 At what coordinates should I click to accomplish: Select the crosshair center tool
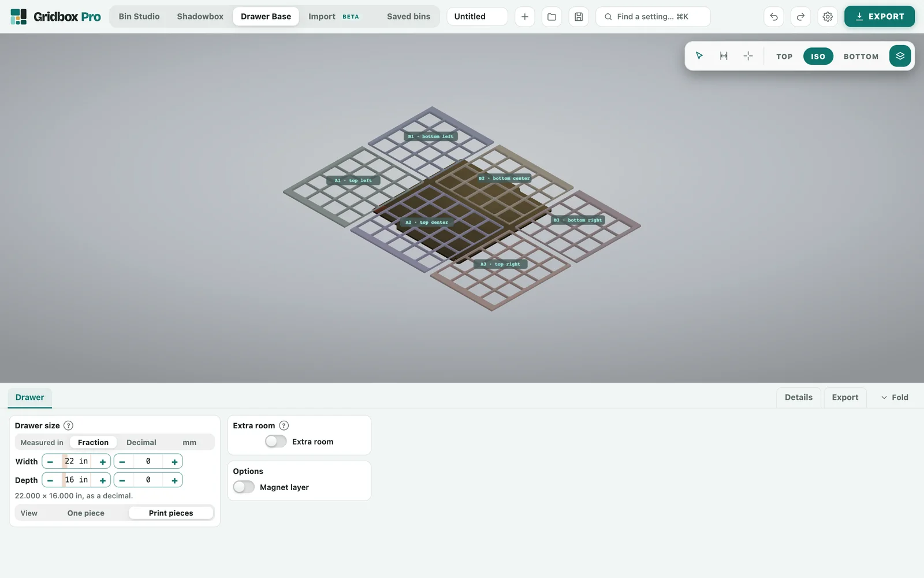(x=748, y=56)
